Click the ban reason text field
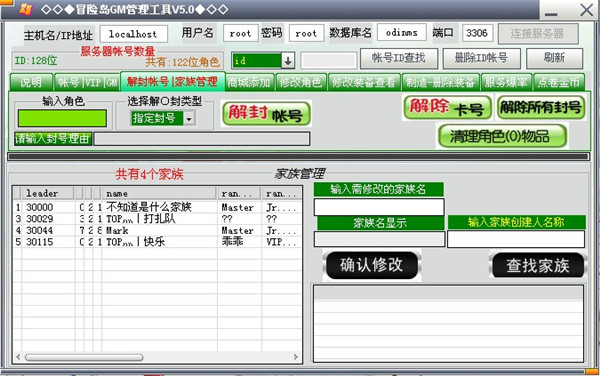 [202, 139]
